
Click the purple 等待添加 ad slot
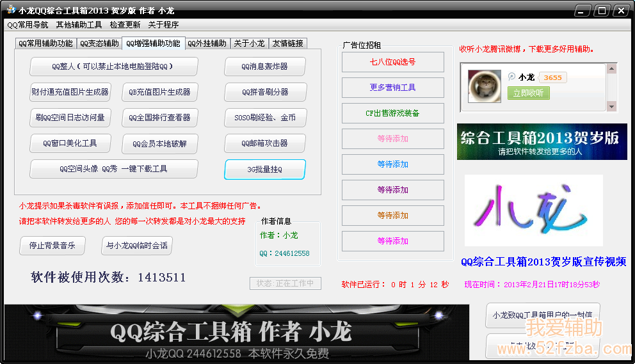(393, 190)
